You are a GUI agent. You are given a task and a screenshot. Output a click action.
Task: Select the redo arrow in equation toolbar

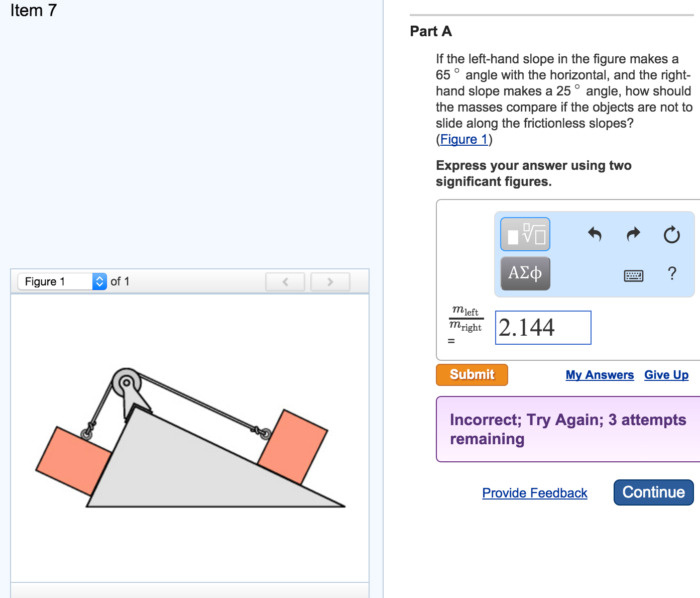tap(633, 234)
